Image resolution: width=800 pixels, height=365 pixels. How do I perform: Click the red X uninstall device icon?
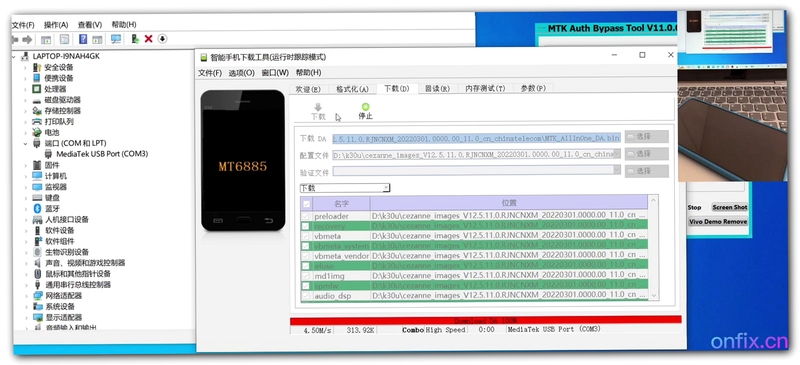click(x=148, y=39)
